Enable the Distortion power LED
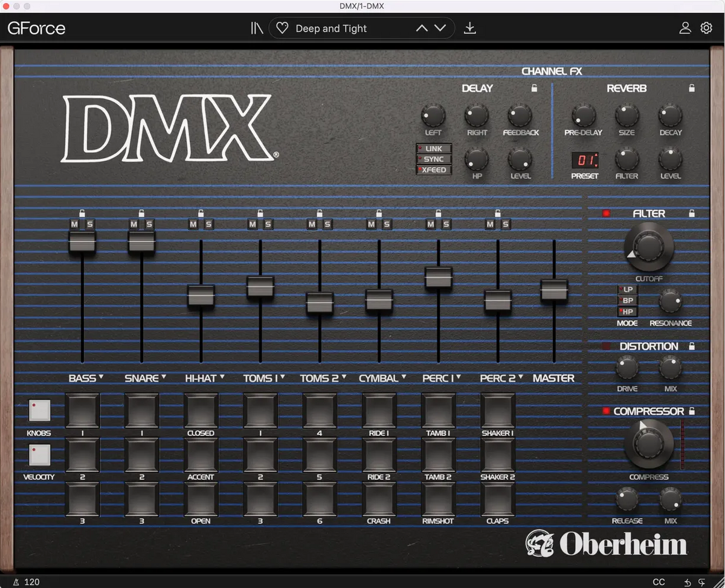725x588 pixels. pyautogui.click(x=606, y=346)
